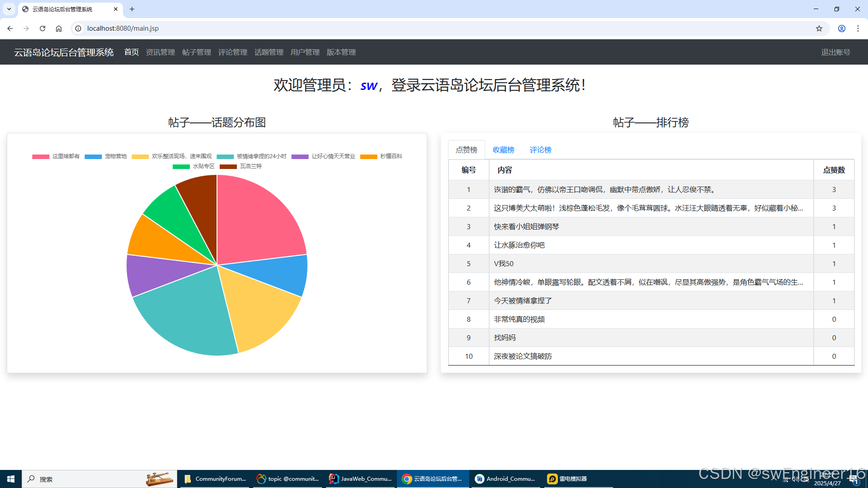Switch to the 评论榜 tab
The height and width of the screenshot is (488, 868).
pos(540,150)
